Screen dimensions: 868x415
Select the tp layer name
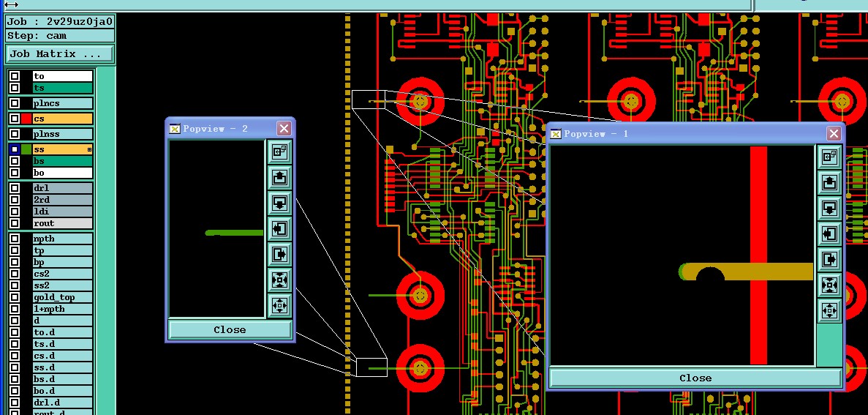(62, 250)
